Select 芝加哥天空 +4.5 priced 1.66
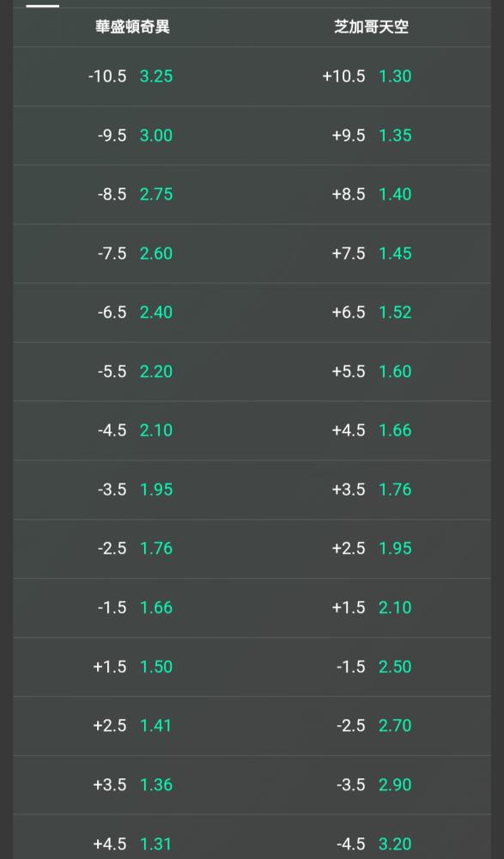Image resolution: width=504 pixels, height=859 pixels. [x=372, y=430]
